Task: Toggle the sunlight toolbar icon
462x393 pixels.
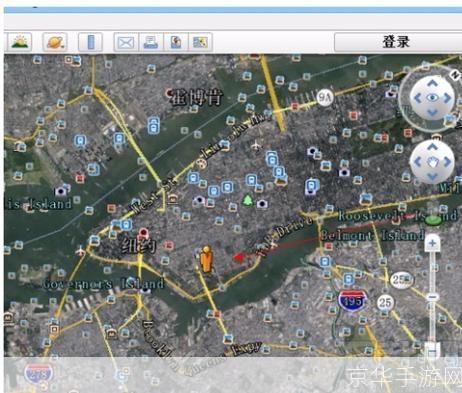Action: coord(21,42)
